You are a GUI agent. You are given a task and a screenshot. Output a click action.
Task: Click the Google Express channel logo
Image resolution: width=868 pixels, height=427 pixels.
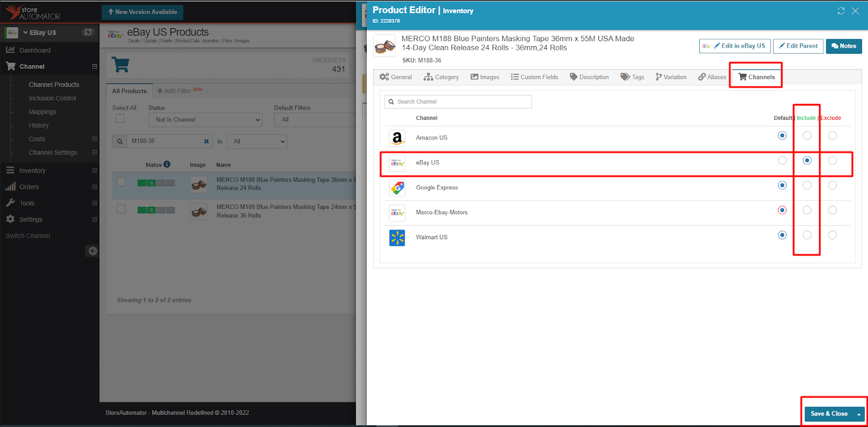coord(397,188)
